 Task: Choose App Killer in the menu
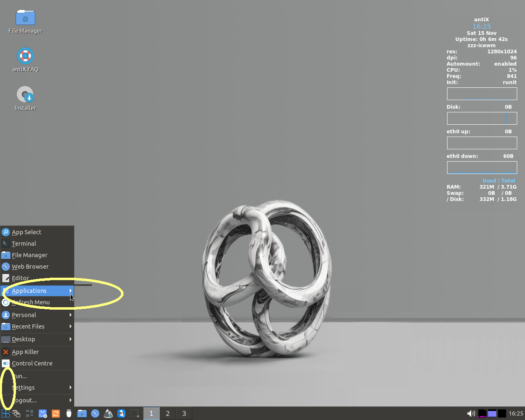37,352
